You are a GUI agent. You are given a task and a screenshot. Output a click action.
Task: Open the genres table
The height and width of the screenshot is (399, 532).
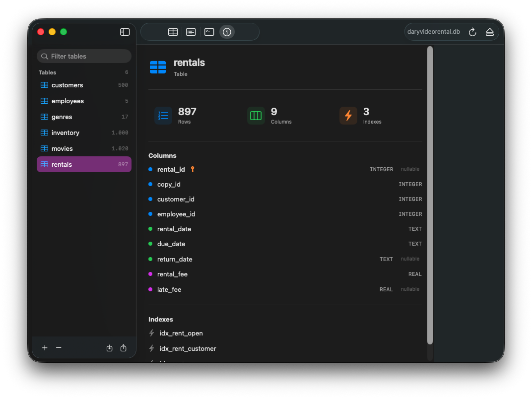(84, 117)
